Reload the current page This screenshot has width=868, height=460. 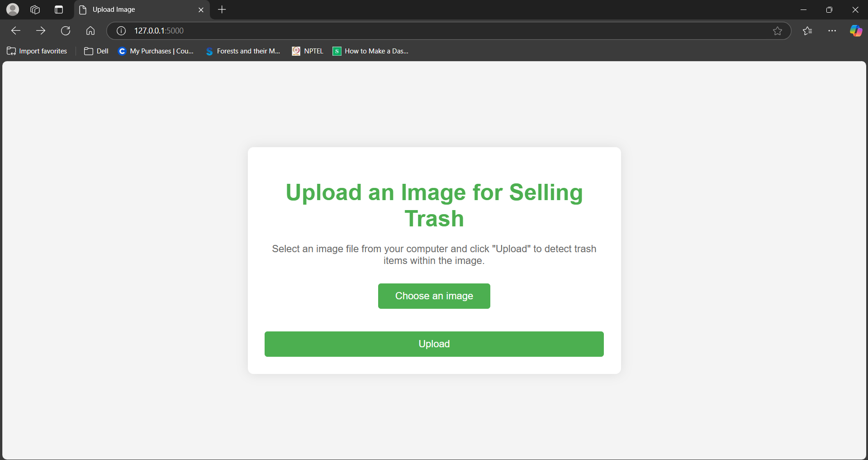point(66,31)
